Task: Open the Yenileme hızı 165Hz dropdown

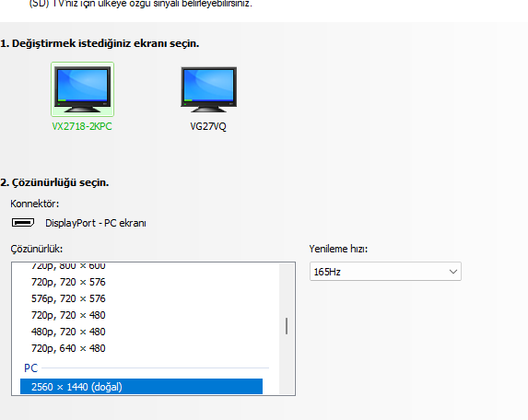Action: pos(385,271)
